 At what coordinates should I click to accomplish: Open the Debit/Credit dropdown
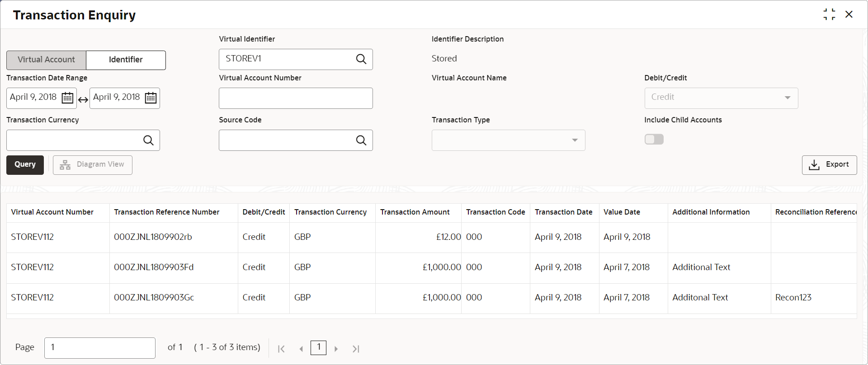pyautogui.click(x=721, y=98)
